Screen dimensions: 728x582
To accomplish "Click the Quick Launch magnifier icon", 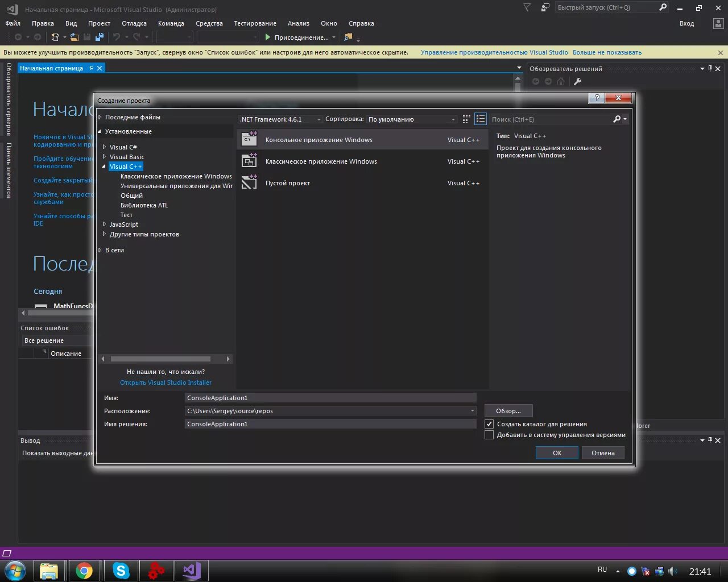I will (x=663, y=7).
